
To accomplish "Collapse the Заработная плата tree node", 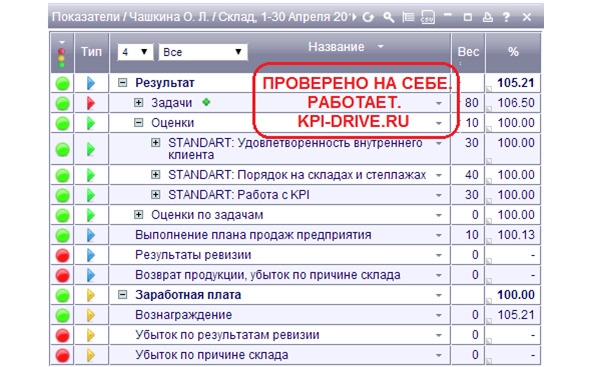I will (122, 295).
